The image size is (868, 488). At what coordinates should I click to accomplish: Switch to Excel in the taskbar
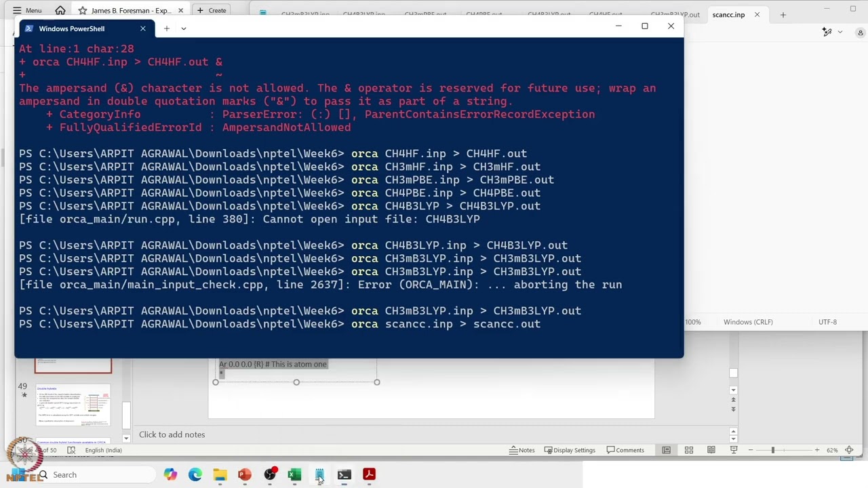point(294,474)
